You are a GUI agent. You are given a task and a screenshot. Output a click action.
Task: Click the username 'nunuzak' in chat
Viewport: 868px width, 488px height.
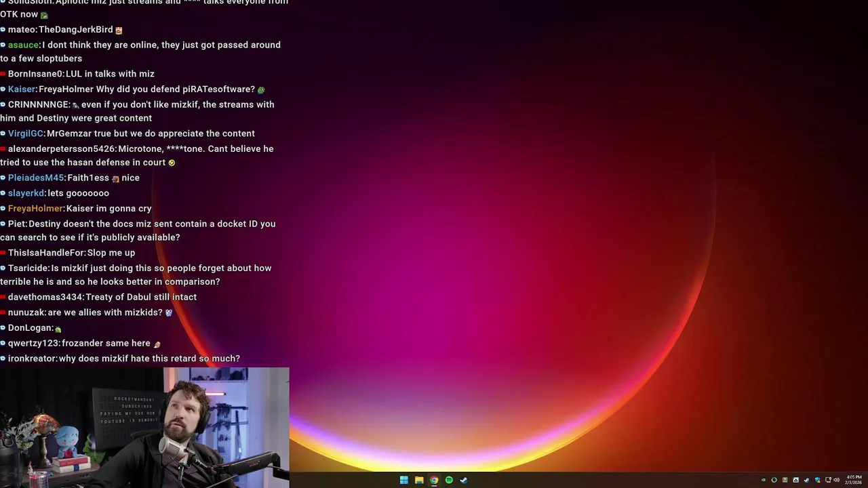(x=26, y=312)
